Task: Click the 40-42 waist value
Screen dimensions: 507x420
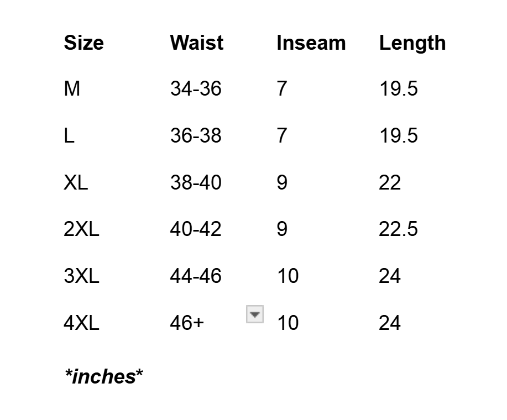Action: click(x=196, y=229)
